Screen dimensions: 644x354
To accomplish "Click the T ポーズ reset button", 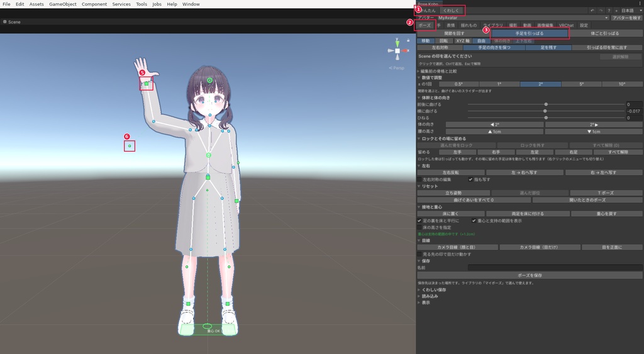I will [606, 193].
